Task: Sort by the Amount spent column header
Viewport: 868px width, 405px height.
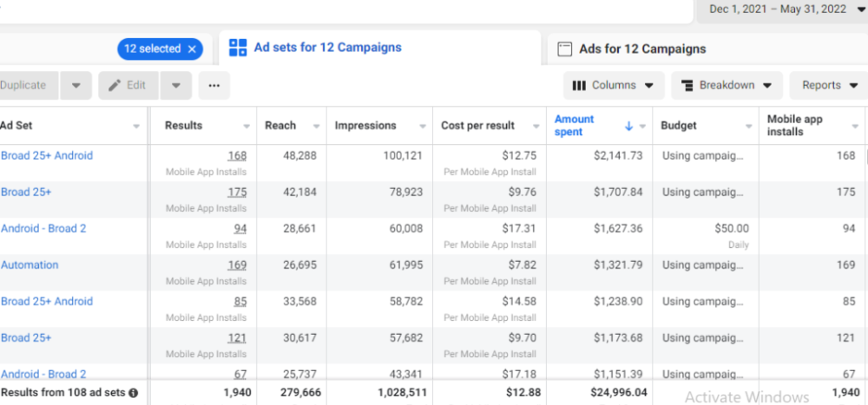Action: point(574,126)
